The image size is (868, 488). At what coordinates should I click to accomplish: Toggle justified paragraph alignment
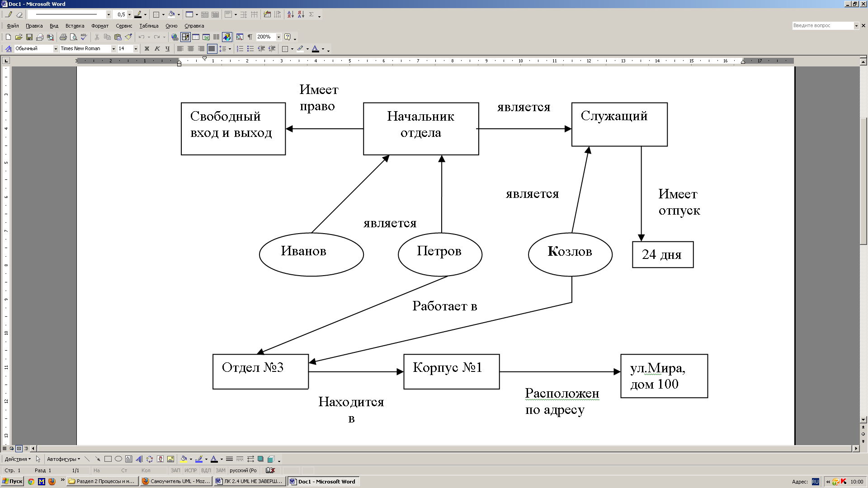tap(212, 49)
